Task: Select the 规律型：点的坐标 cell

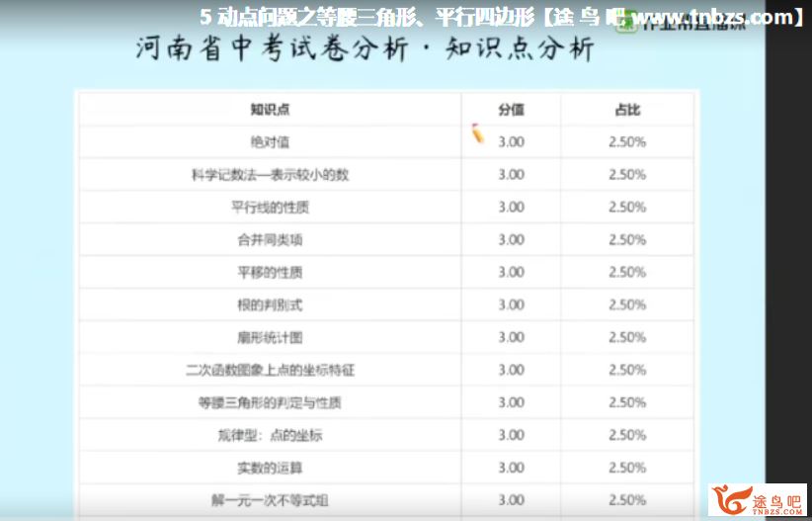Action: pos(270,435)
